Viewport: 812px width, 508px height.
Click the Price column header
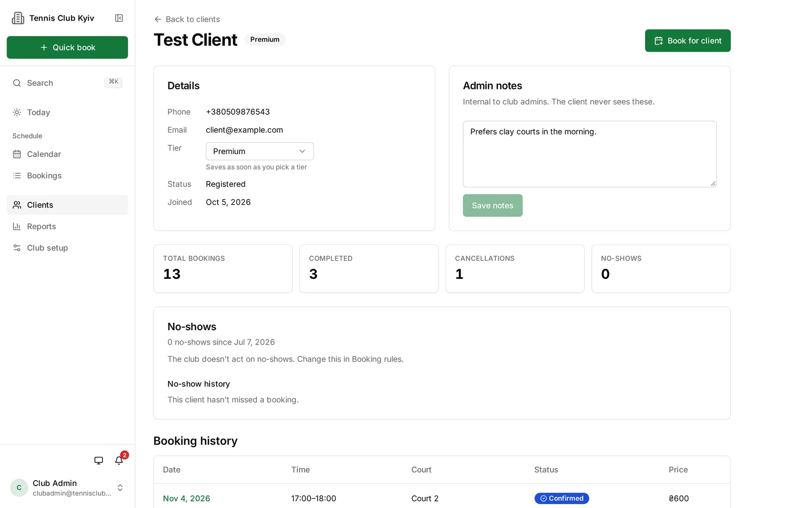(678, 470)
